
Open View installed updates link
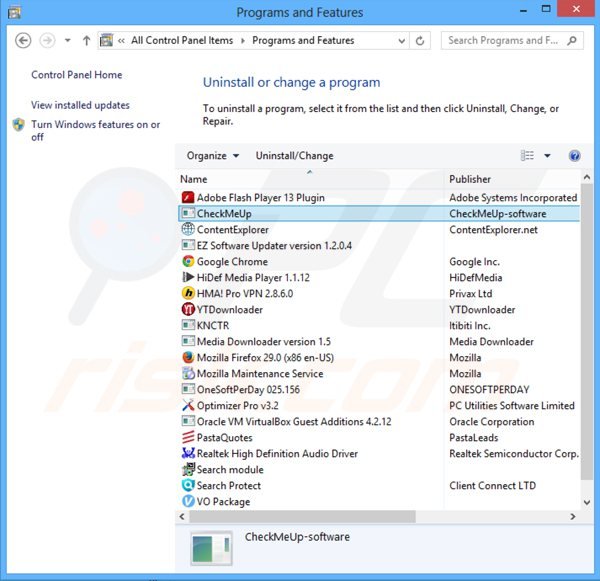pos(80,105)
